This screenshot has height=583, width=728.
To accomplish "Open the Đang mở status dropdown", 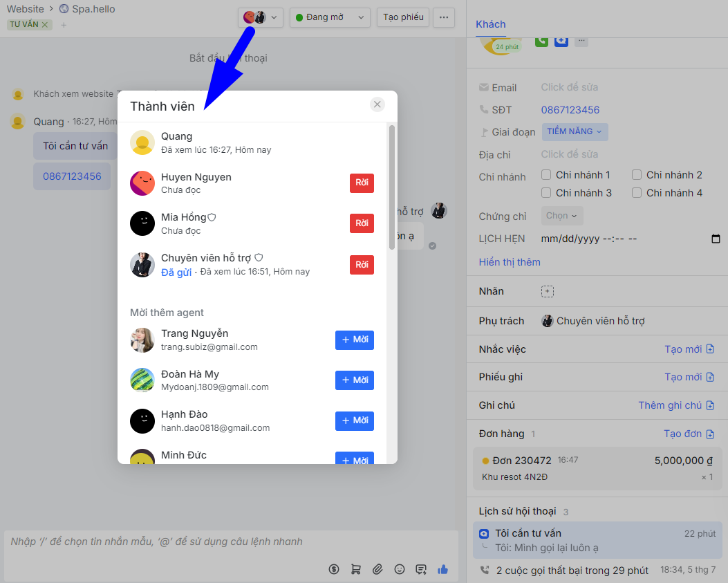I will click(x=330, y=17).
